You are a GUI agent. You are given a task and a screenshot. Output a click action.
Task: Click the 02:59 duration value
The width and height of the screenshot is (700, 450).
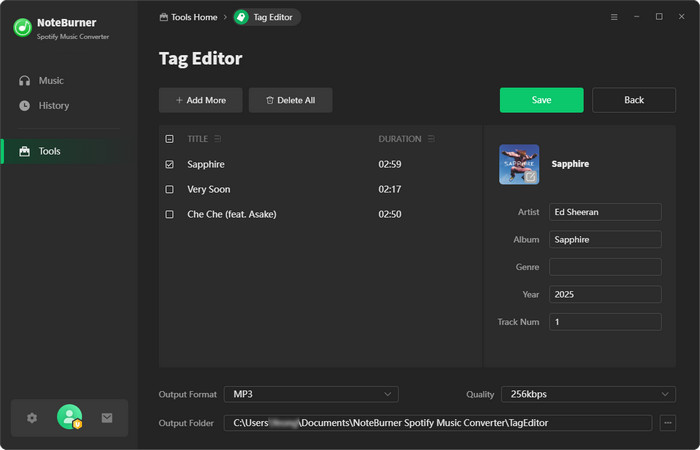click(390, 164)
